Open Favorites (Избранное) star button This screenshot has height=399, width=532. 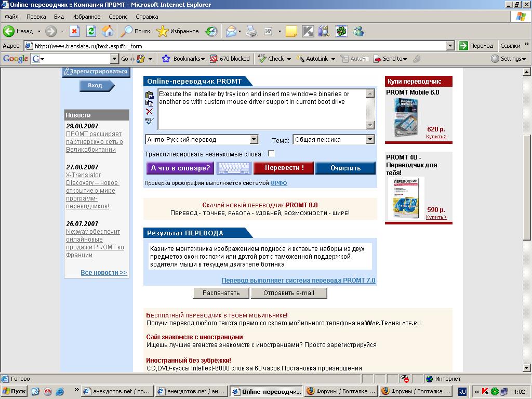coord(178,31)
